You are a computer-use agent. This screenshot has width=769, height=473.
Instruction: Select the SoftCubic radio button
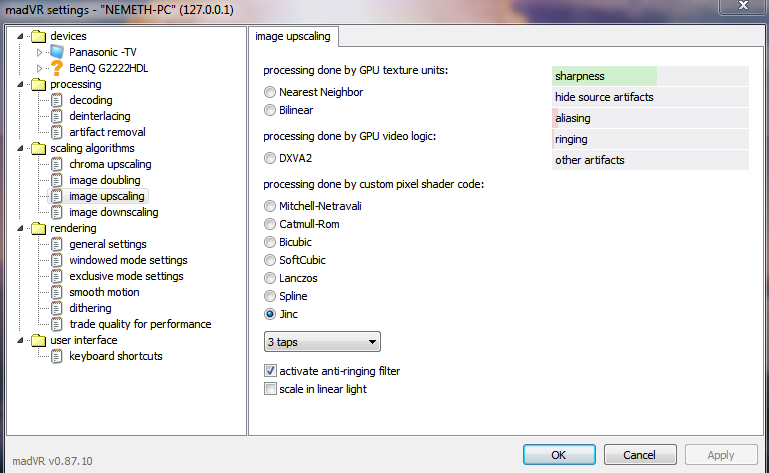(x=270, y=260)
